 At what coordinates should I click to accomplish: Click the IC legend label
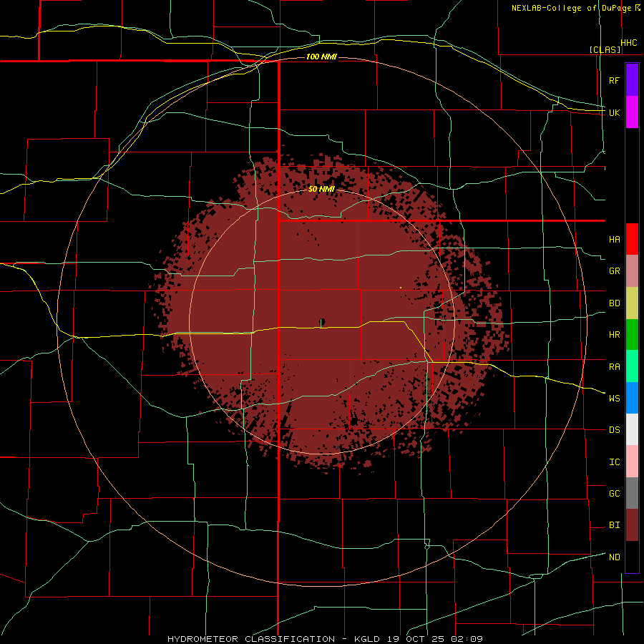pyautogui.click(x=614, y=462)
